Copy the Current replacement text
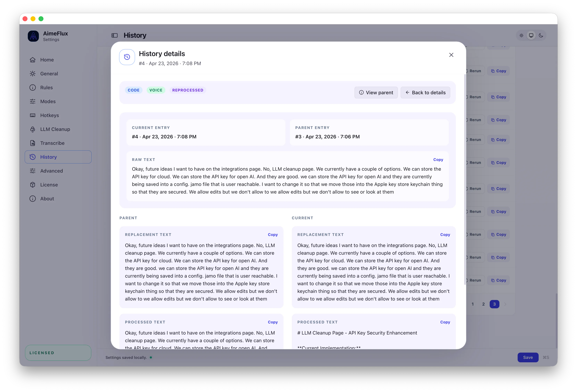Screen dimensions: 577x392 tap(445, 235)
